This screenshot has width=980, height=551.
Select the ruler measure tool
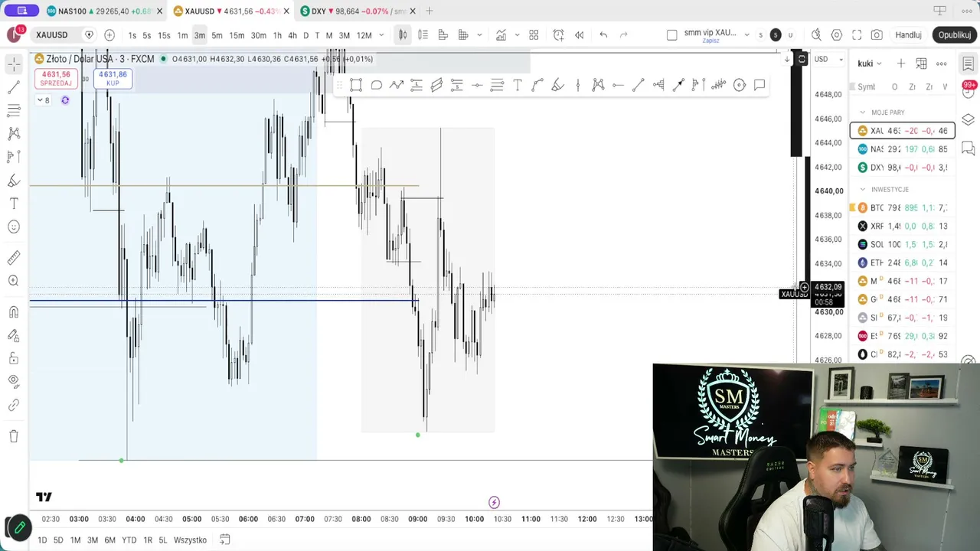pyautogui.click(x=14, y=258)
